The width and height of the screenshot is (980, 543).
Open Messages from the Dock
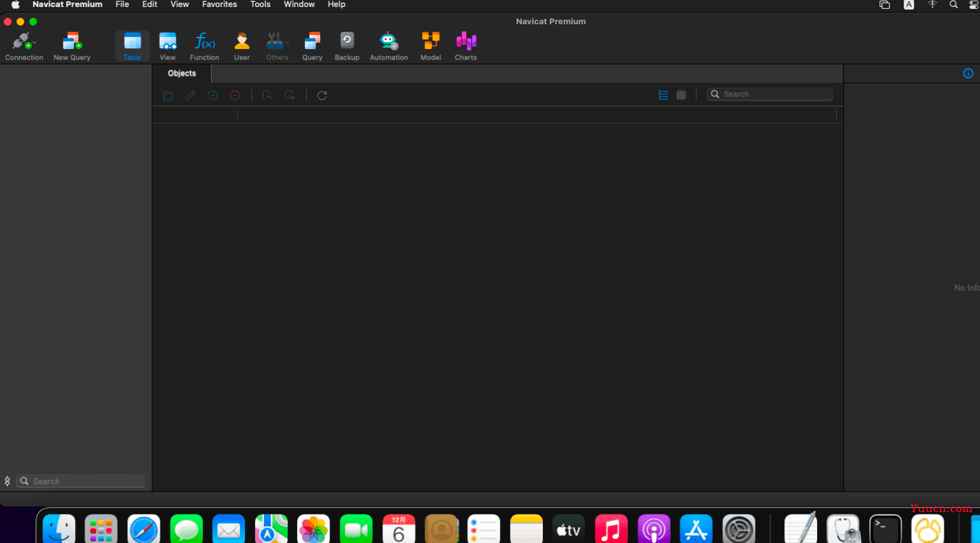point(186,529)
